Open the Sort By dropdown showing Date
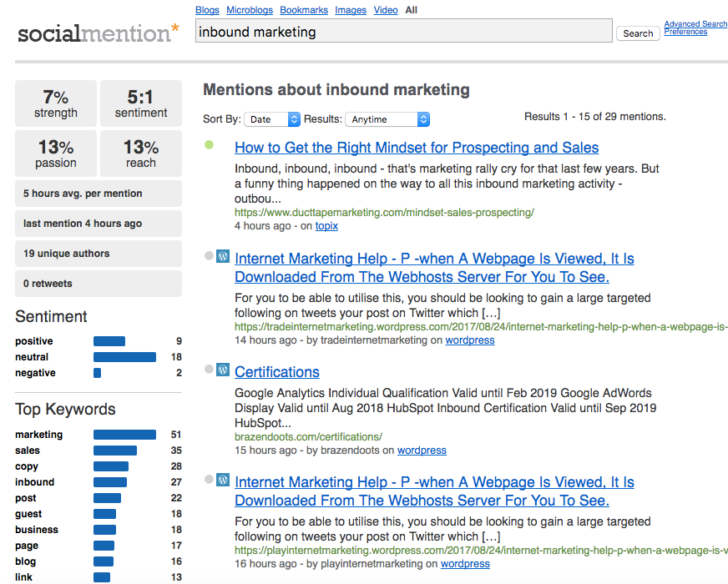The image size is (728, 584). point(271,118)
